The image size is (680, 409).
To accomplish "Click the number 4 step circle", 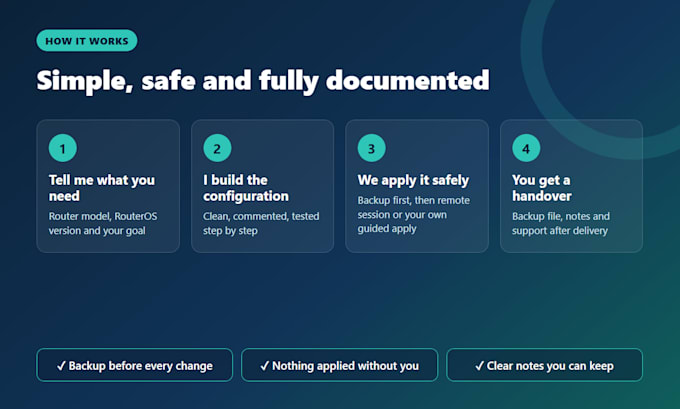I will point(526,148).
